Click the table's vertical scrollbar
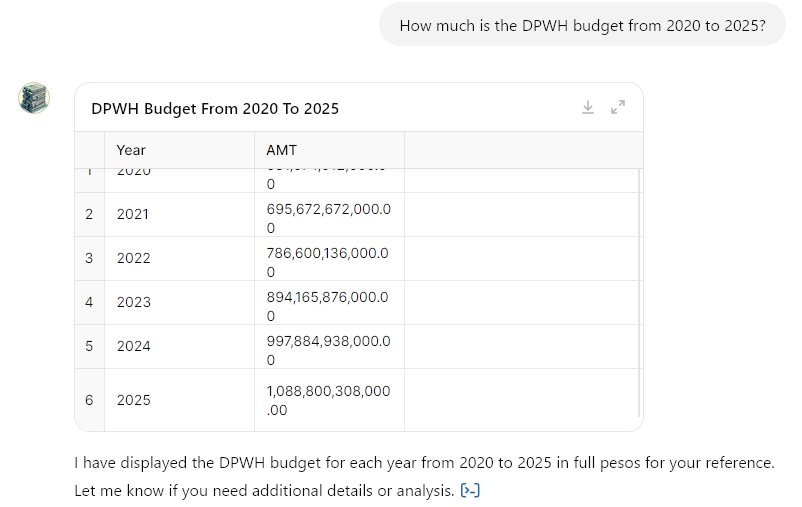 click(640, 293)
